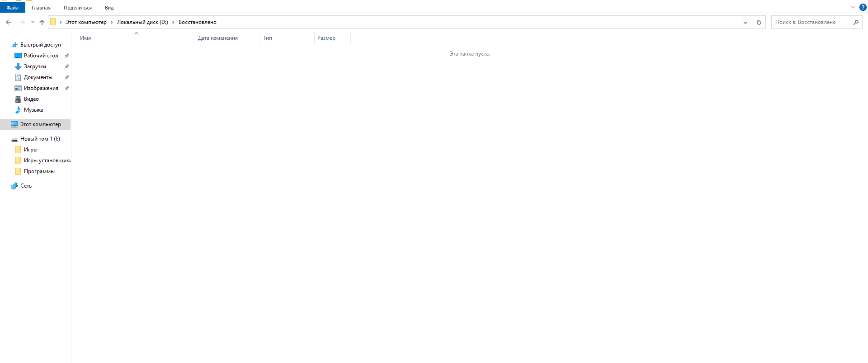
Task: Open Загрузки in Quick access
Action: pyautogui.click(x=35, y=66)
